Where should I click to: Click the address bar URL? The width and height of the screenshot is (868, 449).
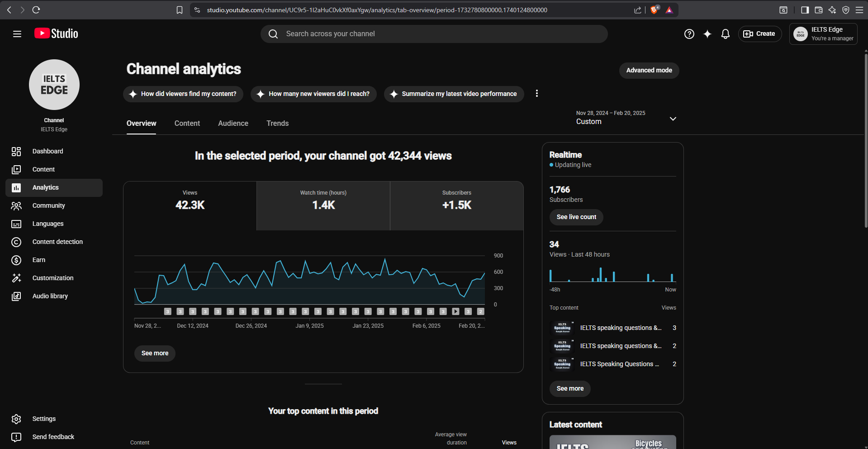pos(377,10)
